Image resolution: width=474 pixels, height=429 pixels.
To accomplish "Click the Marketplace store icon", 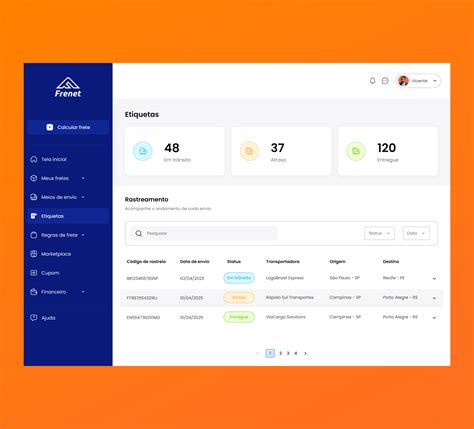I will (x=34, y=254).
